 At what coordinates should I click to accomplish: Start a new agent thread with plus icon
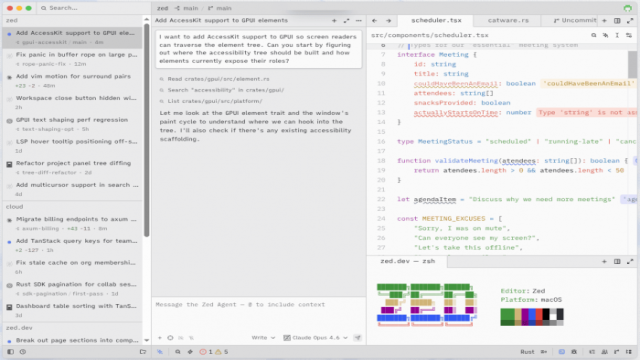tap(334, 20)
